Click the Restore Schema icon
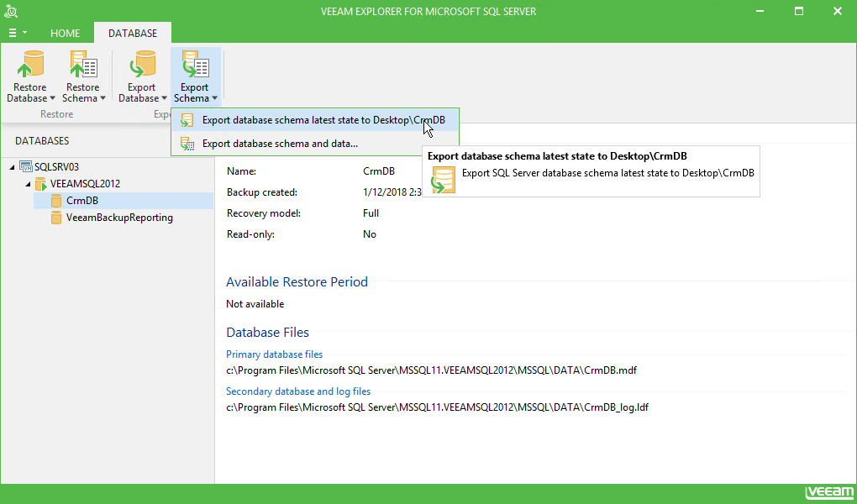The image size is (857, 504). tap(83, 65)
